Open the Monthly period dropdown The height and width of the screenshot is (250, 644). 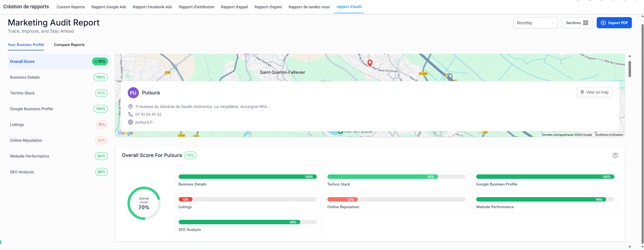click(535, 23)
